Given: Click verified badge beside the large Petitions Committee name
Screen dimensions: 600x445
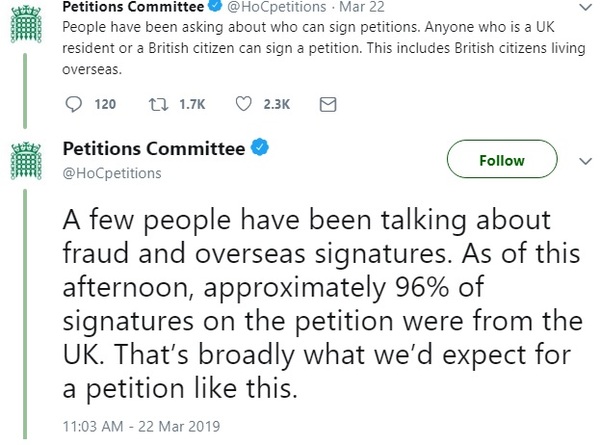Looking at the screenshot, I should (x=258, y=150).
